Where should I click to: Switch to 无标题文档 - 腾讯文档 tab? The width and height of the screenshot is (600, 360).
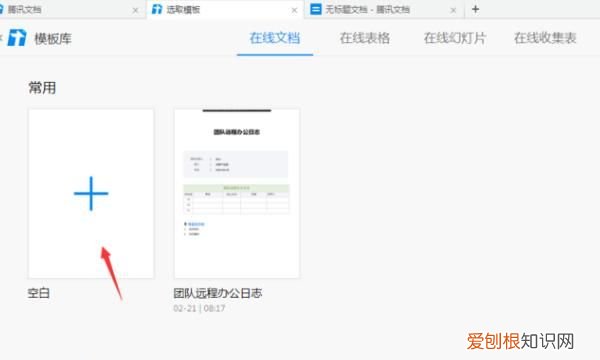tap(384, 9)
